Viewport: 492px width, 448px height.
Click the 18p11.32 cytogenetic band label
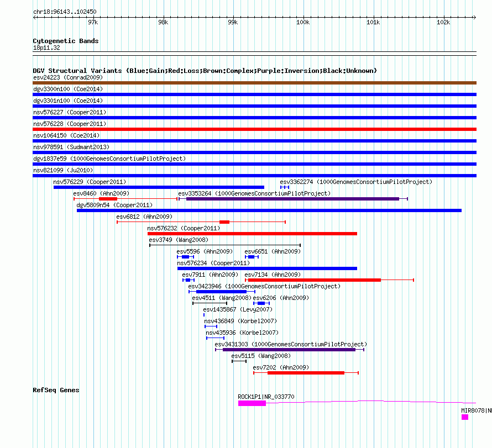pyautogui.click(x=46, y=48)
